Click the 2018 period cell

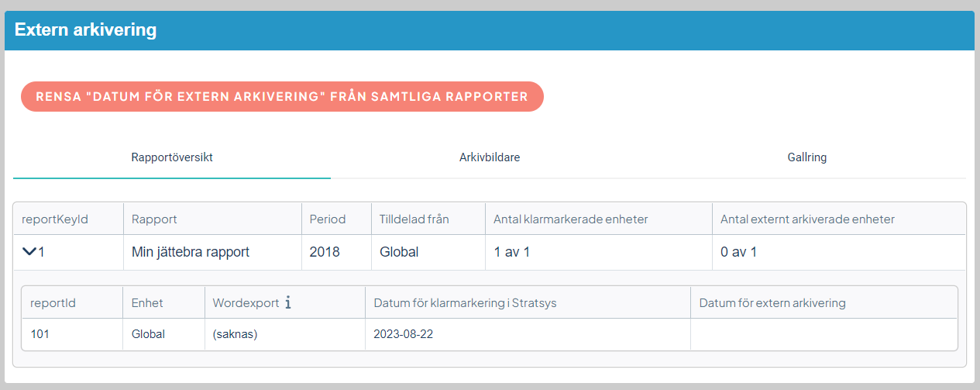[x=336, y=252]
